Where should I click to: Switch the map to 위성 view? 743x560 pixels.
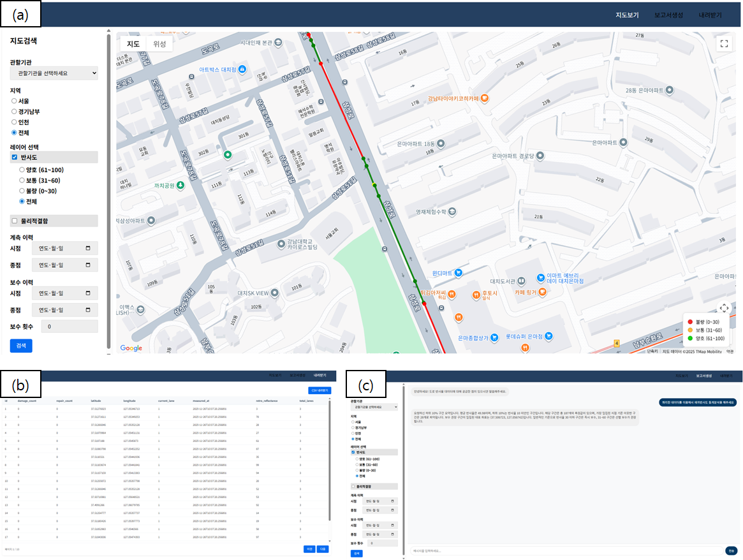coord(159,44)
